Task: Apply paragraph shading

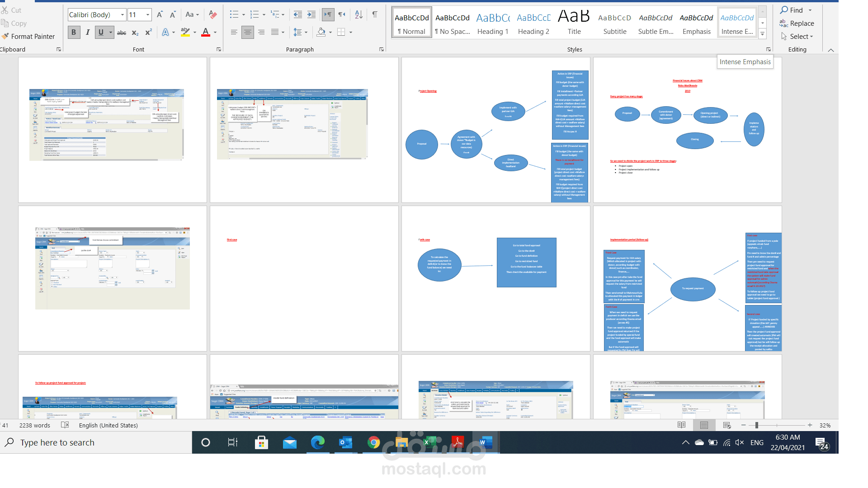Action: point(321,32)
